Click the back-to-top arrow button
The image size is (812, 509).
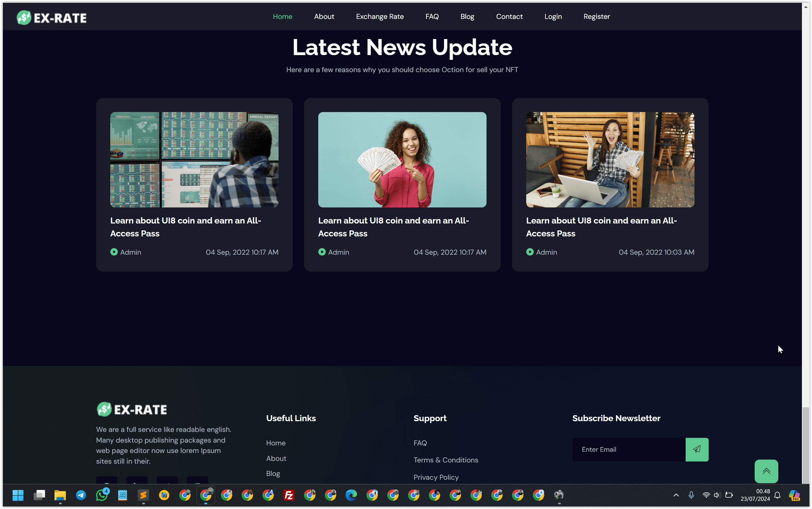pyautogui.click(x=767, y=471)
